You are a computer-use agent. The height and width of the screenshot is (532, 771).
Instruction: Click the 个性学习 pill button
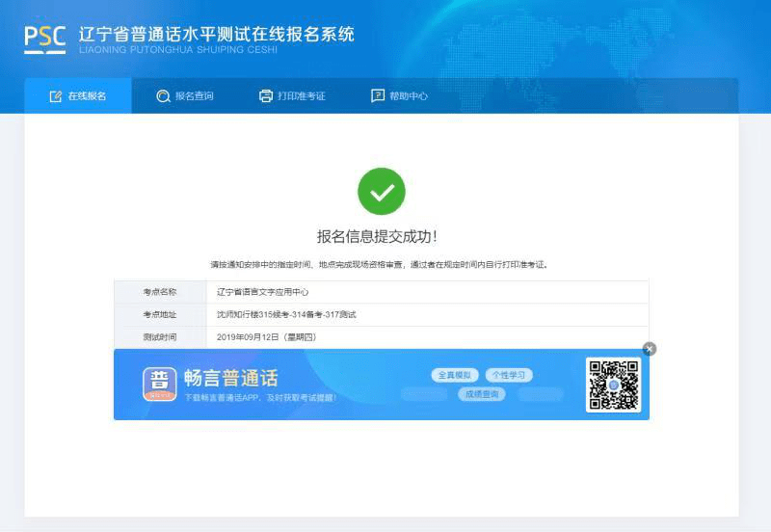click(509, 375)
